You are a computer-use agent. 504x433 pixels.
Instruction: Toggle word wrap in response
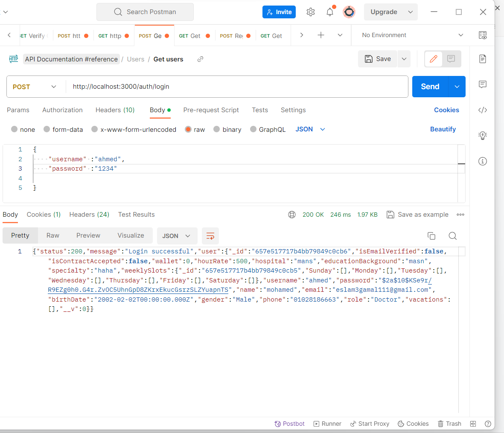210,236
